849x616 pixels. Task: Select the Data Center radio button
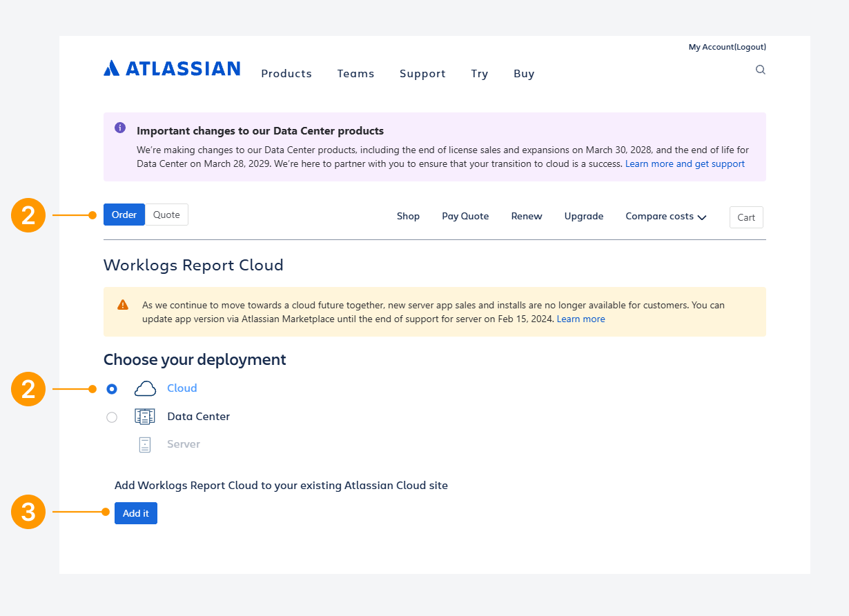pyautogui.click(x=112, y=417)
